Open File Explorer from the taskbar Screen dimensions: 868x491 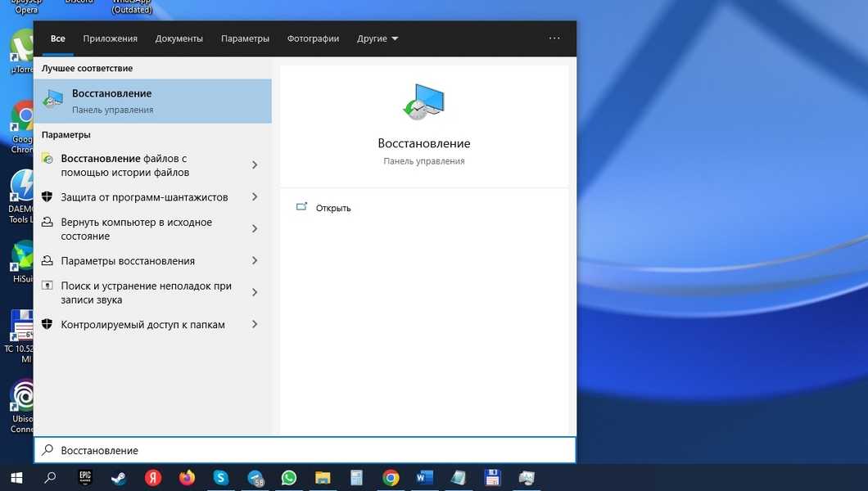323,478
